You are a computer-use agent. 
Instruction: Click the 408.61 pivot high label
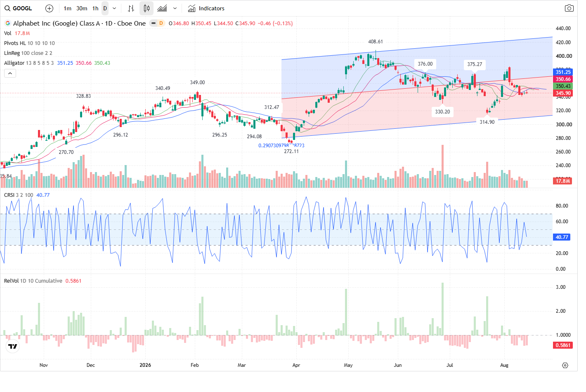[x=376, y=42]
